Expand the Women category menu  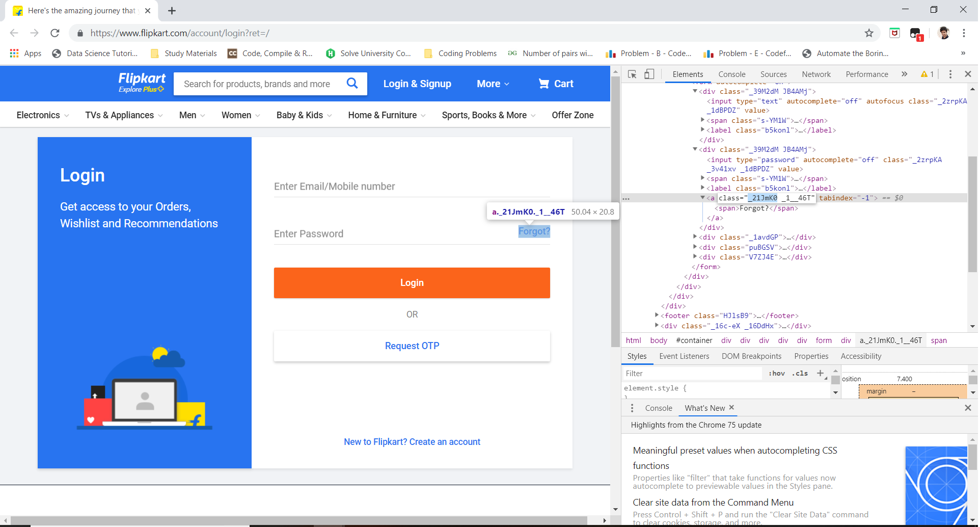241,116
